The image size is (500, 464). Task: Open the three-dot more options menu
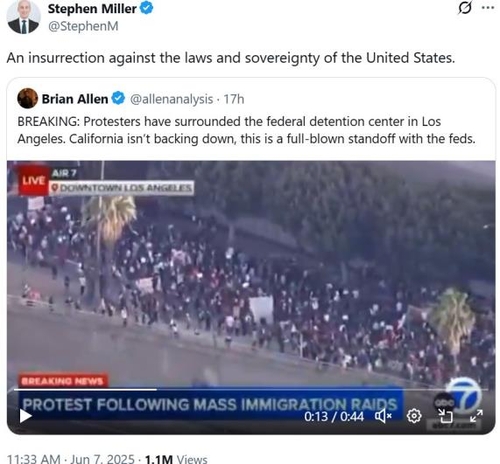pyautogui.click(x=488, y=8)
